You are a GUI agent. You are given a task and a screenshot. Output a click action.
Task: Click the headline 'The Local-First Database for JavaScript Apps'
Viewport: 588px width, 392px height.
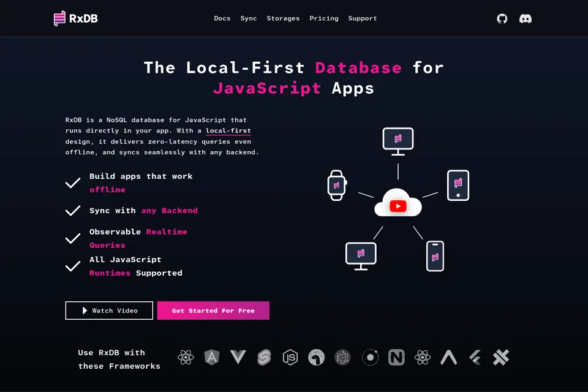pyautogui.click(x=293, y=78)
